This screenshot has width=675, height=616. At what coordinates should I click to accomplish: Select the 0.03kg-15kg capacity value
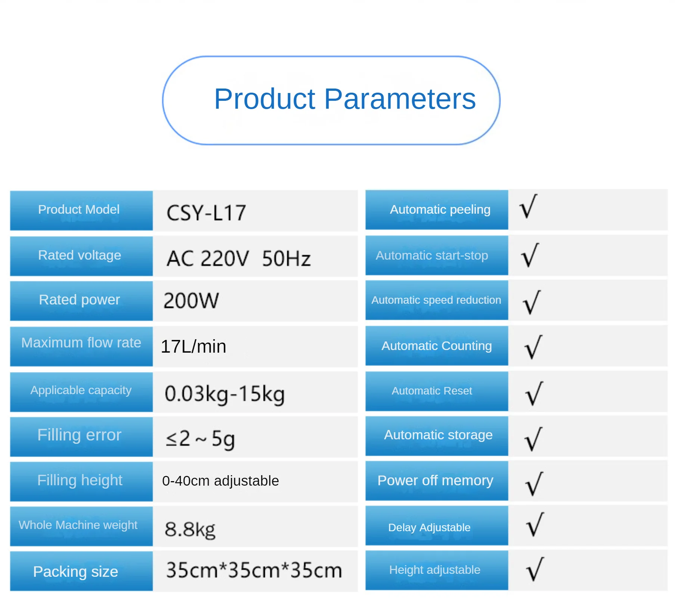225,394
